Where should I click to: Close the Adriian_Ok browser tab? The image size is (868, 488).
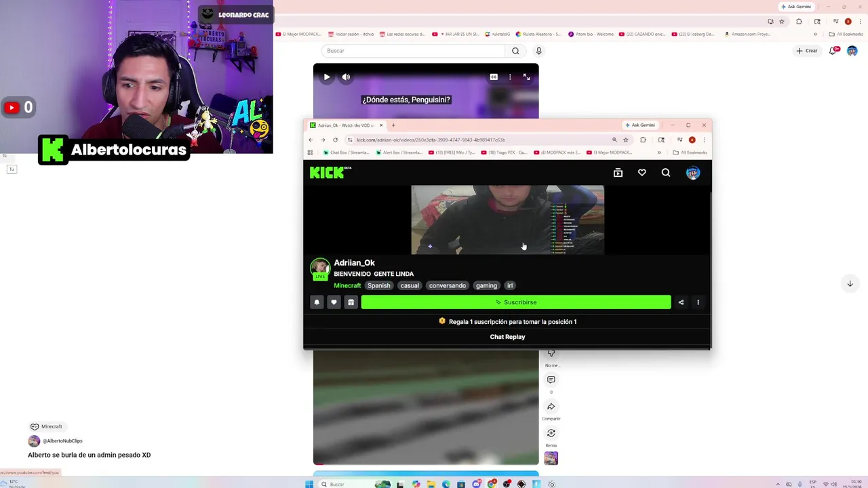pos(381,125)
